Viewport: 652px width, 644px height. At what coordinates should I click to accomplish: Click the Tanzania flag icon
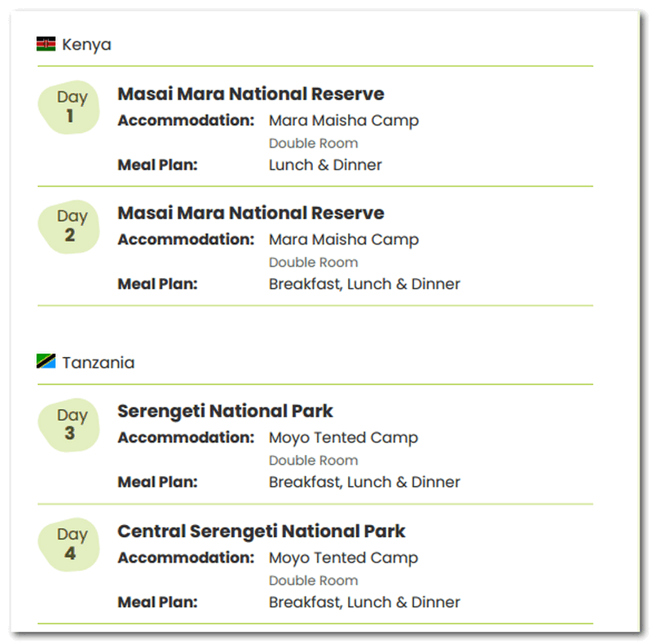coord(46,361)
